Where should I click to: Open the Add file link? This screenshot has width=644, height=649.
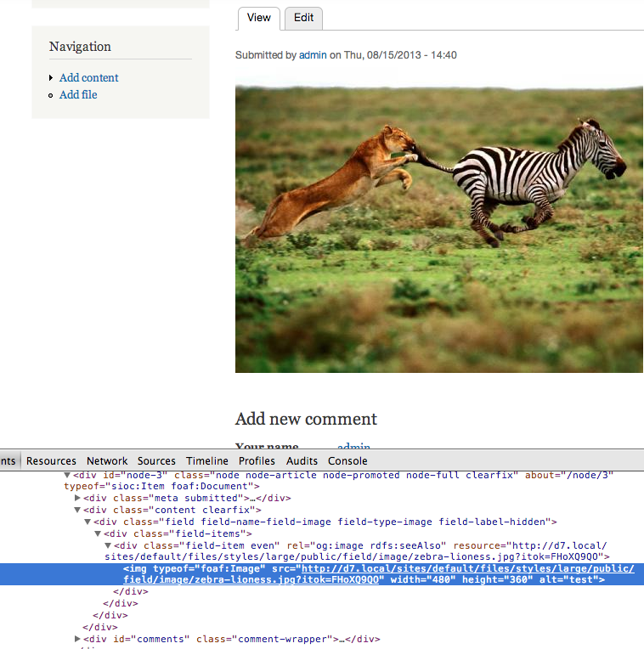click(78, 95)
